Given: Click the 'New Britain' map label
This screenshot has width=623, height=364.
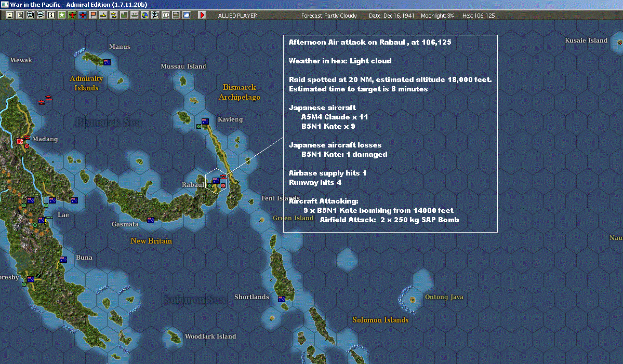Looking at the screenshot, I should click(x=151, y=241).
